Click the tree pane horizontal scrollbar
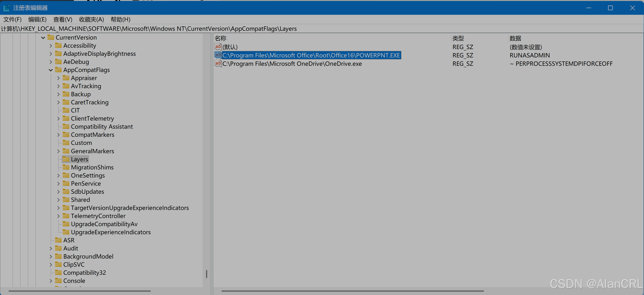The width and height of the screenshot is (644, 295). [x=80, y=291]
